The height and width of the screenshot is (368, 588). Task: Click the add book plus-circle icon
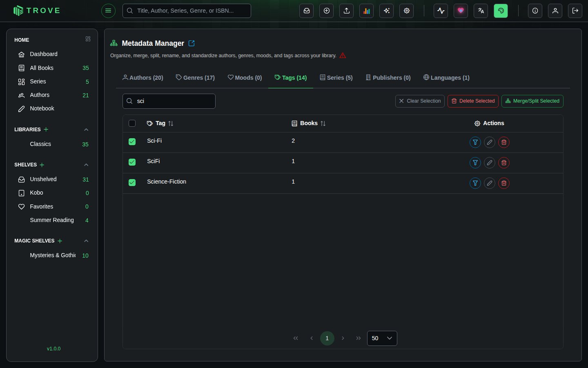coord(327,11)
